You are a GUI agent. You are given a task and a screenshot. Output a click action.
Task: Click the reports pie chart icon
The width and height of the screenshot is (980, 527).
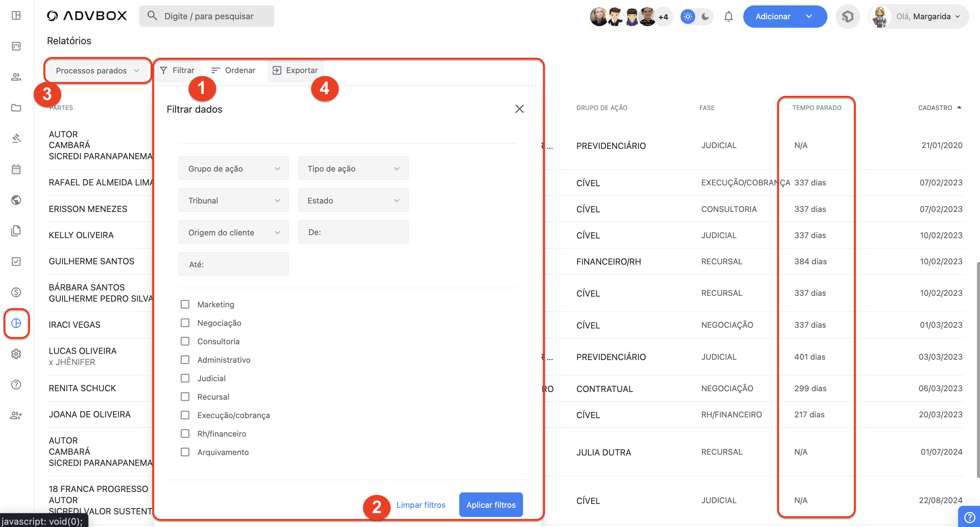pos(16,323)
